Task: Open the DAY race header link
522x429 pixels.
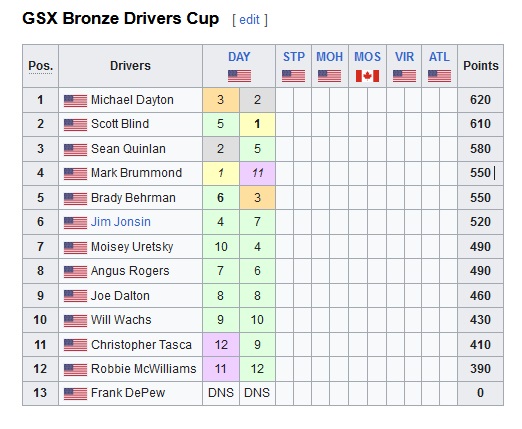Action: (x=239, y=57)
